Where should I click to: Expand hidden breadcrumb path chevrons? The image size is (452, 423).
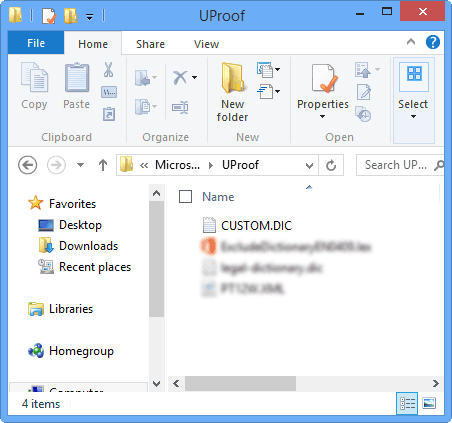[144, 165]
